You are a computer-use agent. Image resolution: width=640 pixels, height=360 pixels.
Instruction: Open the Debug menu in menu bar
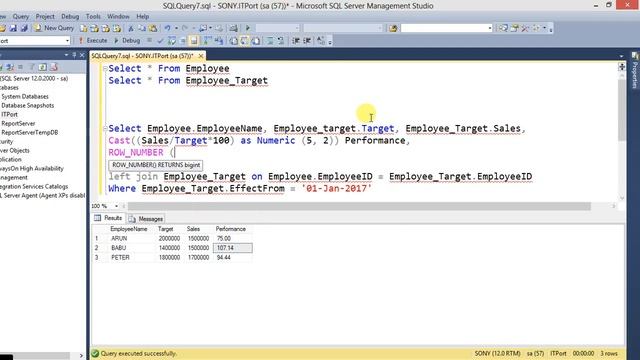click(70, 16)
